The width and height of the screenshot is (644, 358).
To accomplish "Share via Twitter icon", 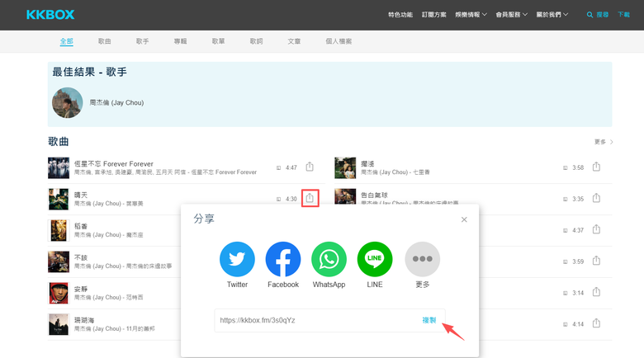I will tap(237, 259).
